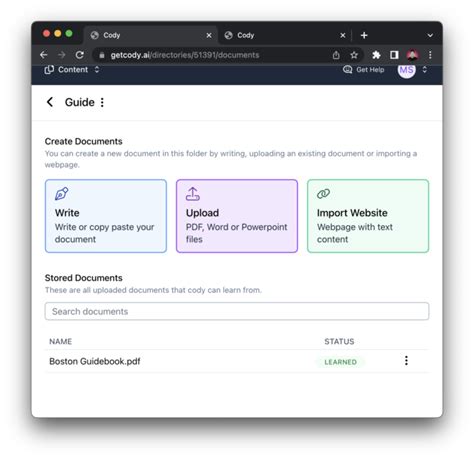Click the Content pages icon
Viewport: 474px width, 459px height.
tap(49, 70)
